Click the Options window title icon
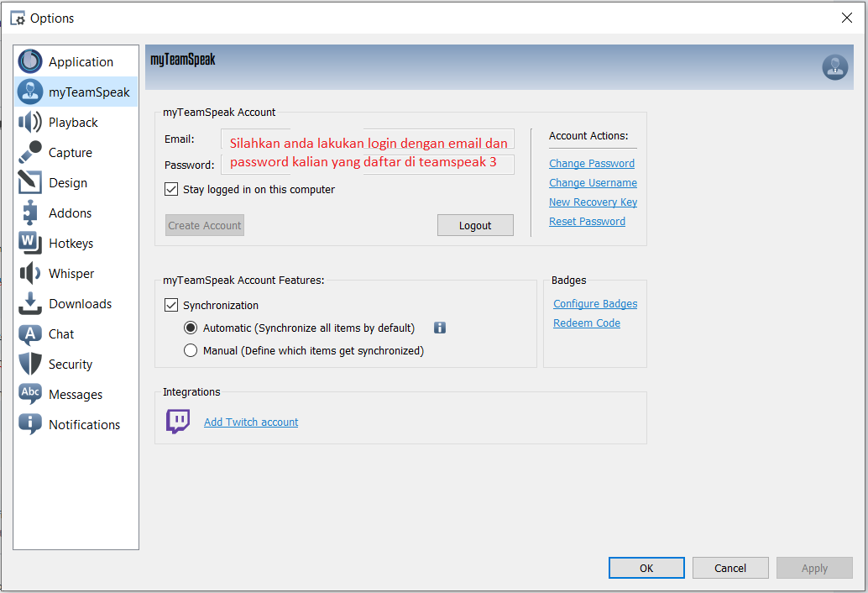The height and width of the screenshot is (593, 868). pyautogui.click(x=17, y=18)
